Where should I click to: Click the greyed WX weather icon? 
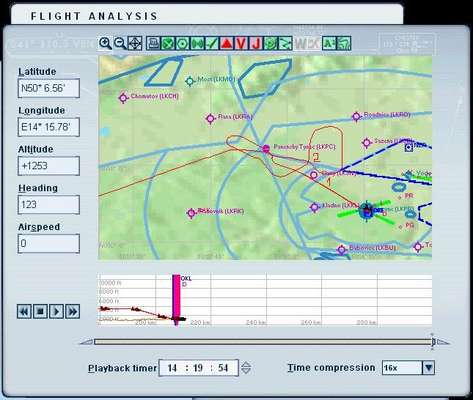tap(307, 43)
